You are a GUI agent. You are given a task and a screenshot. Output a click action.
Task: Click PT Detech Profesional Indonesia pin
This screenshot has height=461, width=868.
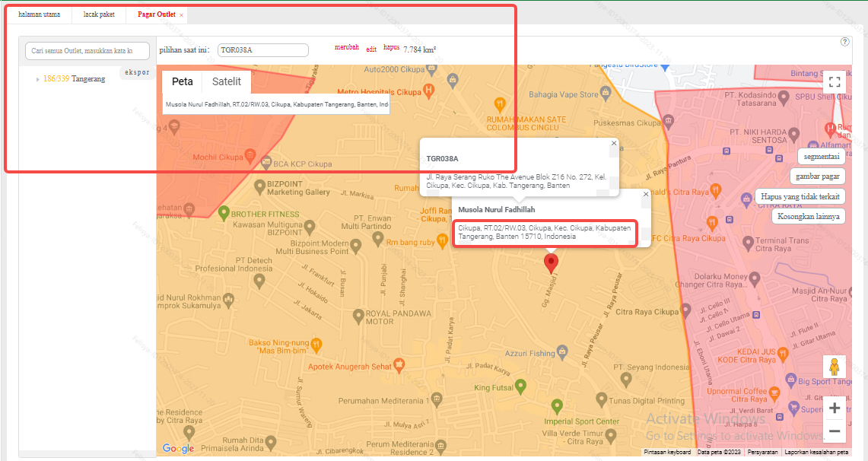[x=259, y=281]
